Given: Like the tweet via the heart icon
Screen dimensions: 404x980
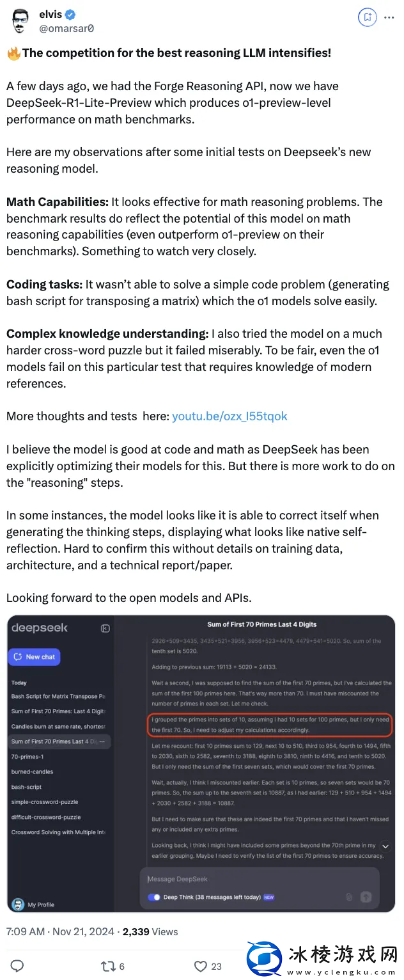Looking at the screenshot, I should (200, 966).
